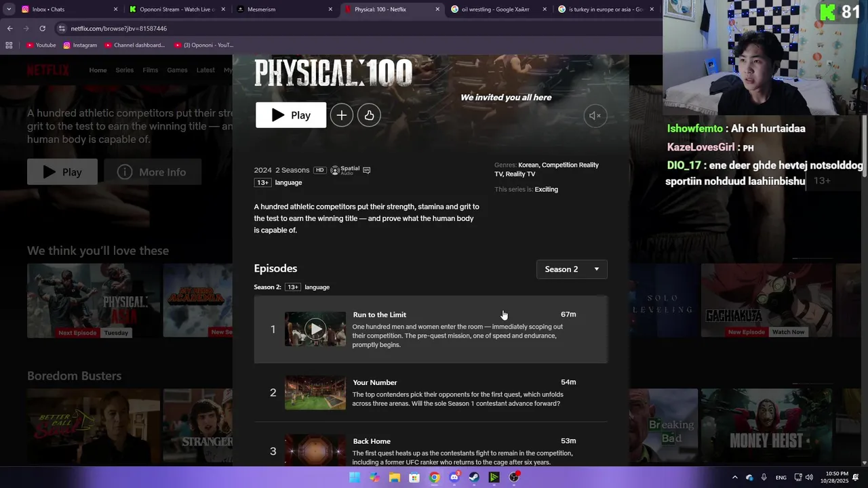
Task: Play Physical: 100 from the detail panel
Action: click(291, 115)
